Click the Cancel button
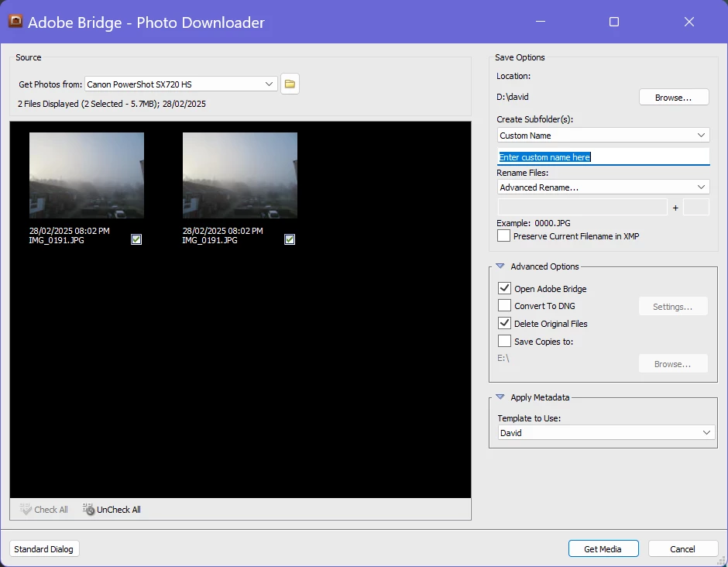The height and width of the screenshot is (567, 728). (683, 549)
